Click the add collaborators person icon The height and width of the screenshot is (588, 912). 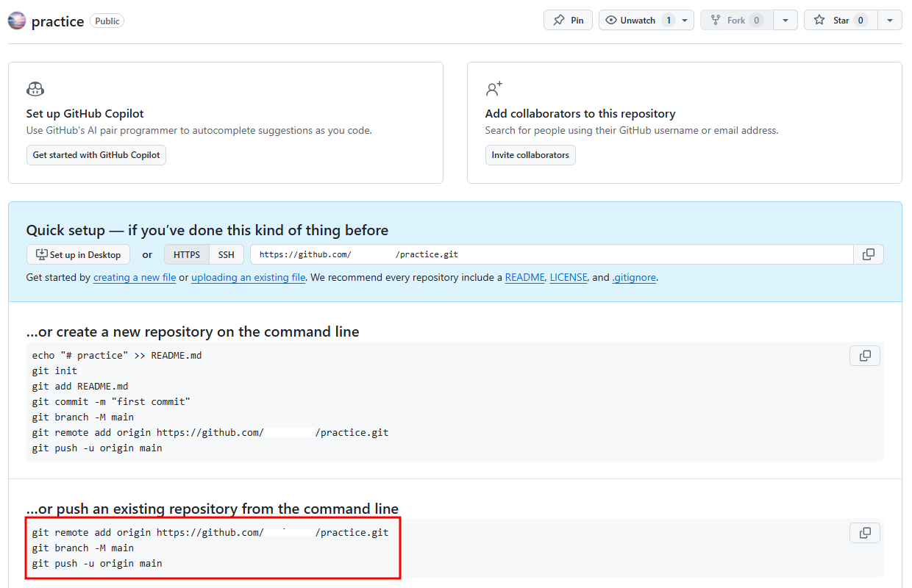coord(494,90)
